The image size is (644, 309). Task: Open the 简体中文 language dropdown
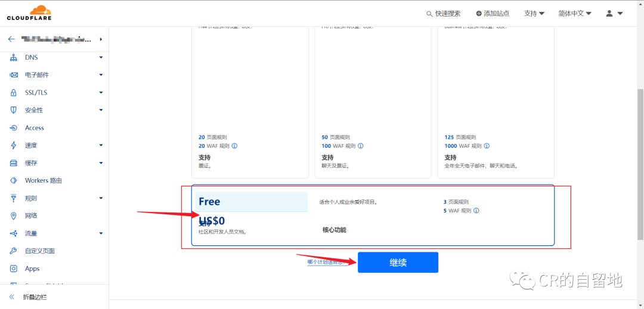coord(574,13)
